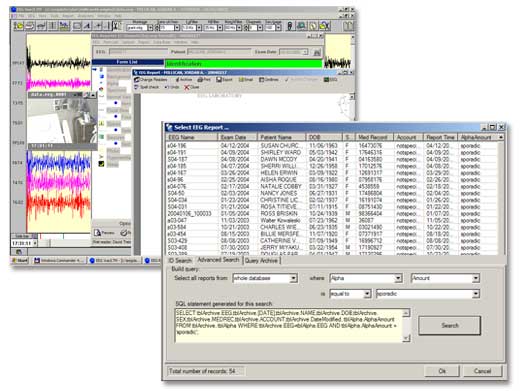Select the HELEN ERWIN report row
The image size is (520, 391).
click(331, 173)
